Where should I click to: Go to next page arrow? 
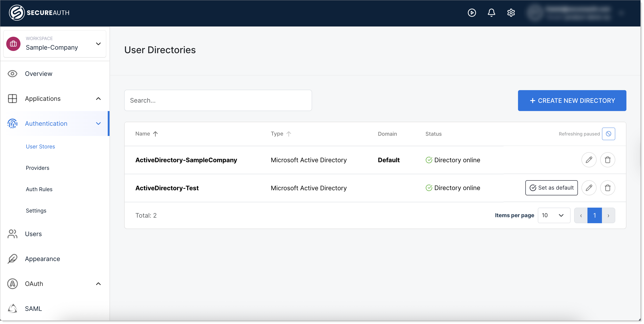(608, 215)
